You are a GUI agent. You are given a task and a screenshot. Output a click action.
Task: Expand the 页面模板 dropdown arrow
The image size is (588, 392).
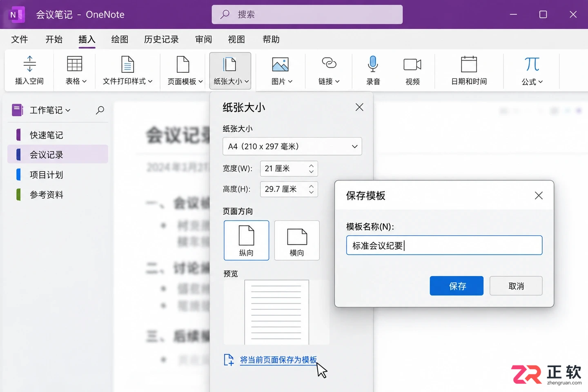pos(200,82)
